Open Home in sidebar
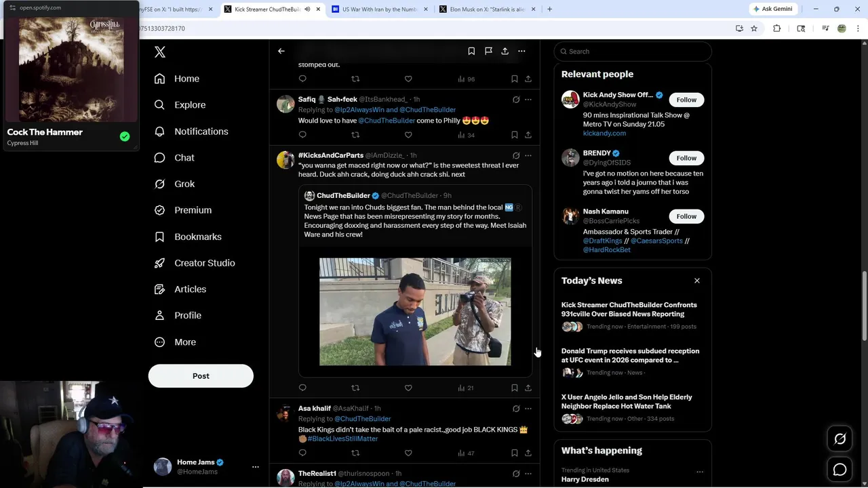 (177, 79)
